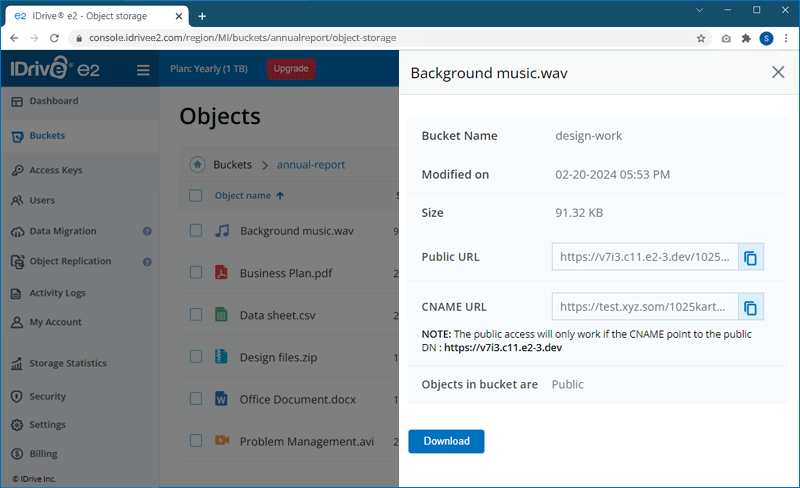Click the Public URL text field

pos(645,257)
